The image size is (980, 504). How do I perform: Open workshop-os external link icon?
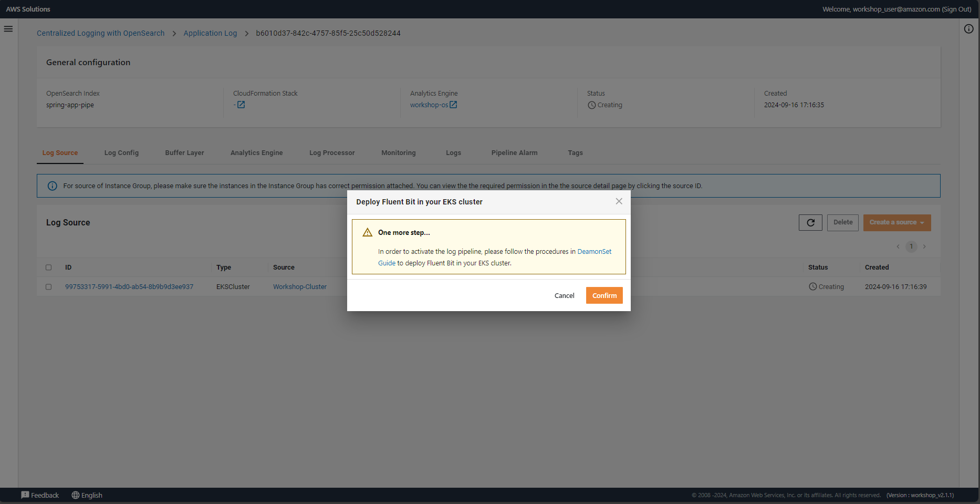tap(453, 105)
